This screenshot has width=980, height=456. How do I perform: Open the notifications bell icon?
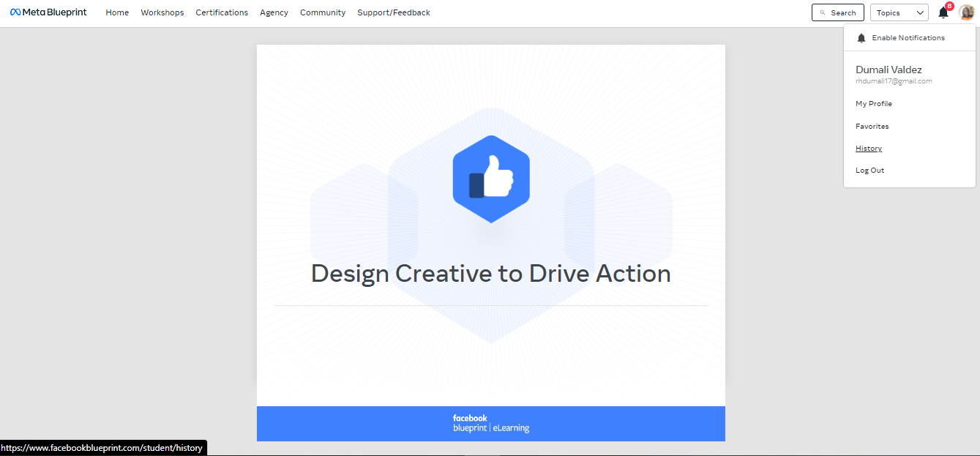[x=943, y=12]
